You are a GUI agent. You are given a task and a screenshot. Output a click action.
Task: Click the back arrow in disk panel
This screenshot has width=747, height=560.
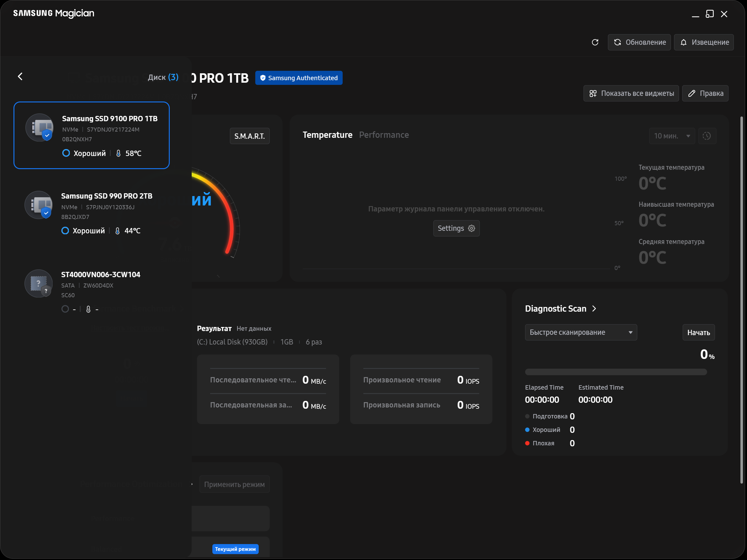pos(20,77)
